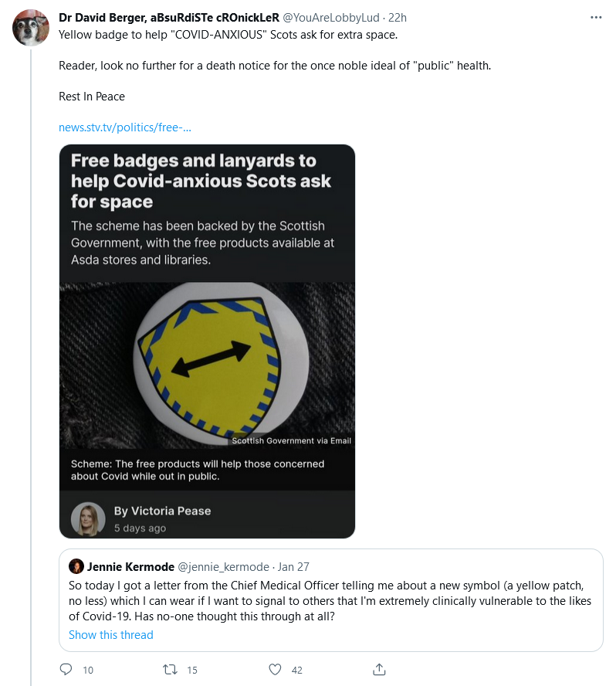Click the 22h tweet timestamp

pos(398,17)
